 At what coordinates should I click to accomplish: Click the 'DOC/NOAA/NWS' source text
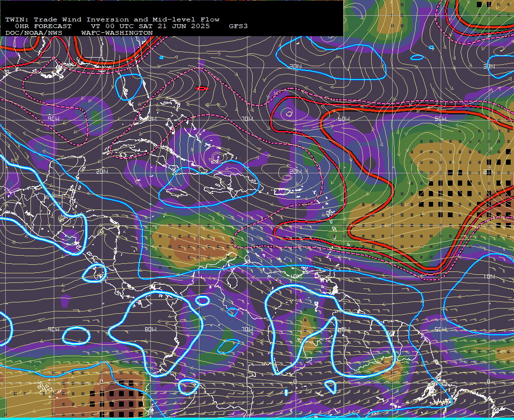point(33,33)
